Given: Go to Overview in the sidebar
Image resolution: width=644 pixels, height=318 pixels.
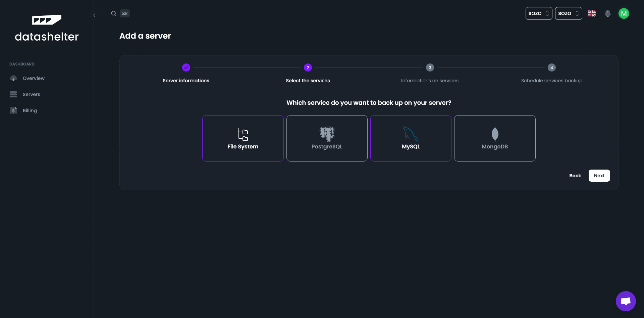Looking at the screenshot, I should (x=34, y=78).
